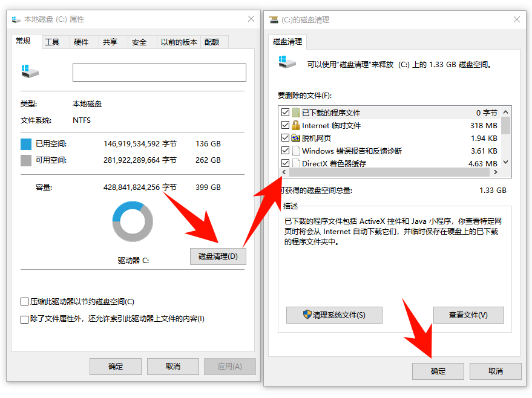Switch to the 安全 tab
Image resolution: width=532 pixels, height=398 pixels.
(140, 42)
